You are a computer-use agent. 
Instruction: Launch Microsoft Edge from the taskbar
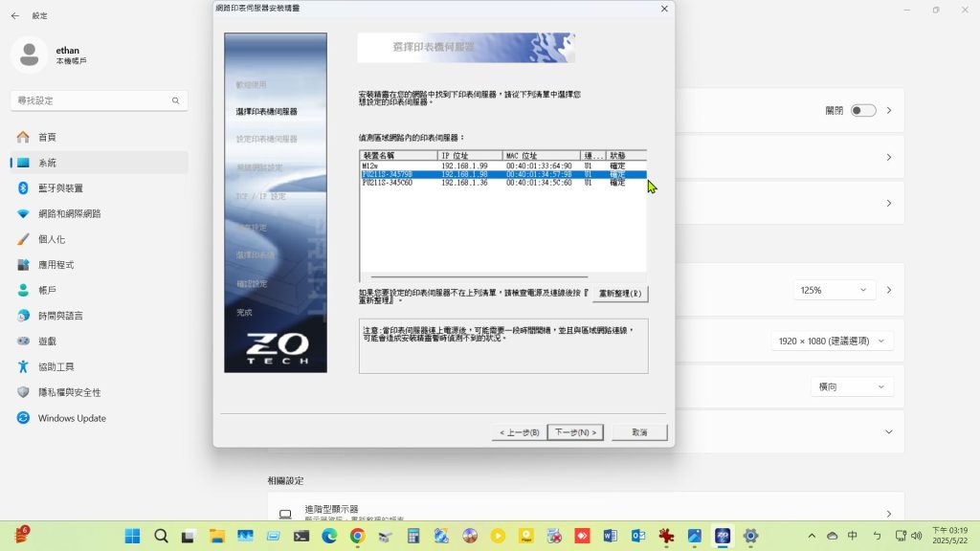(329, 537)
